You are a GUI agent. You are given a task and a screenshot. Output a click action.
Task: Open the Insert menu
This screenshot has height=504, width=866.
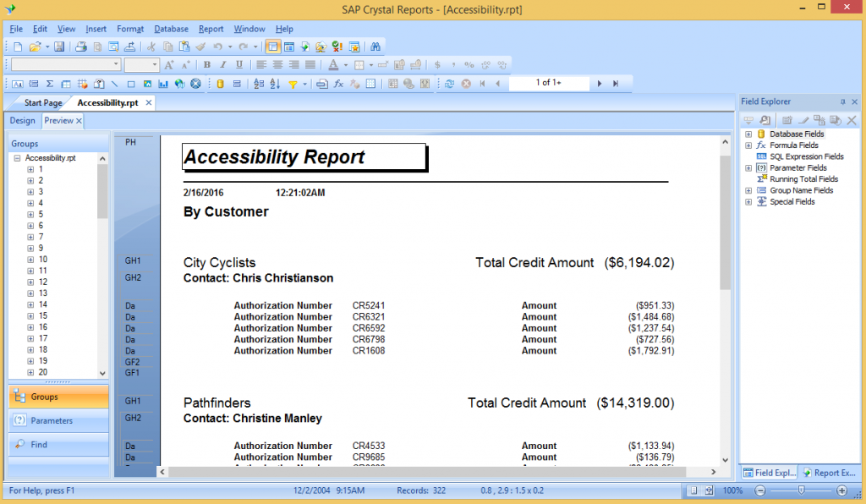point(96,29)
